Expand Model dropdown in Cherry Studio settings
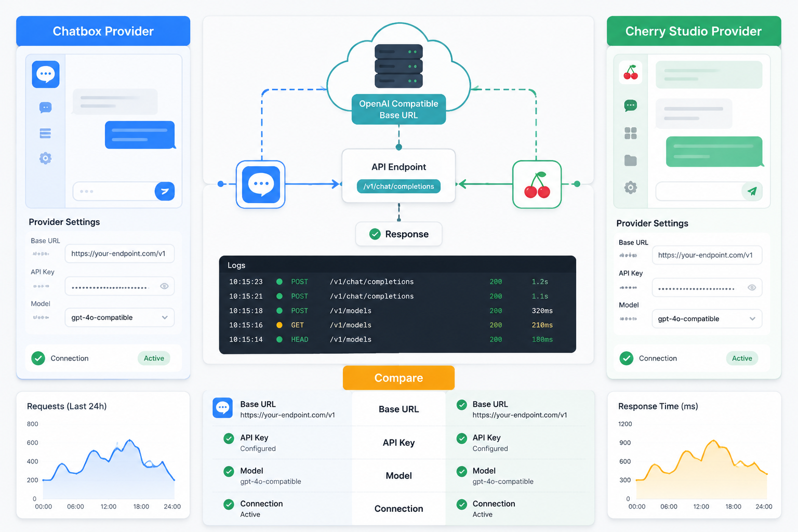798x532 pixels. click(707, 318)
